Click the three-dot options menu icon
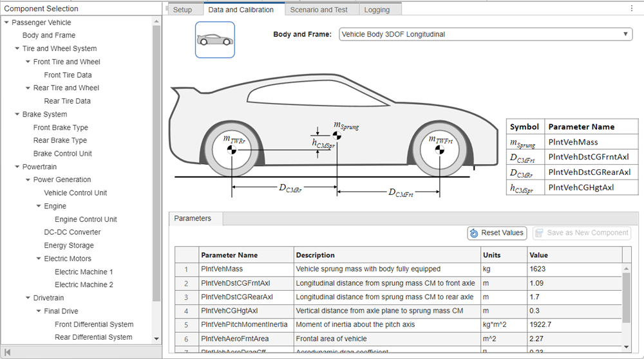Viewport: 644px width, 359px height. click(632, 9)
